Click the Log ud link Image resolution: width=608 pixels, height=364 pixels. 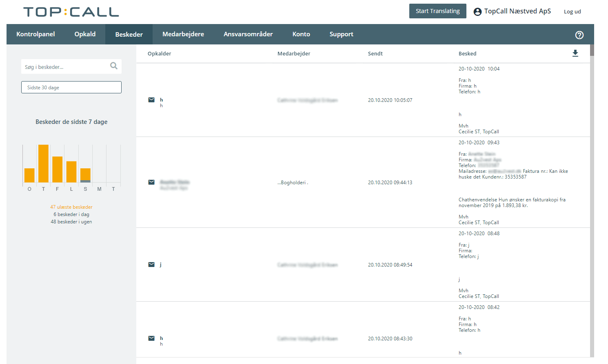pyautogui.click(x=572, y=12)
